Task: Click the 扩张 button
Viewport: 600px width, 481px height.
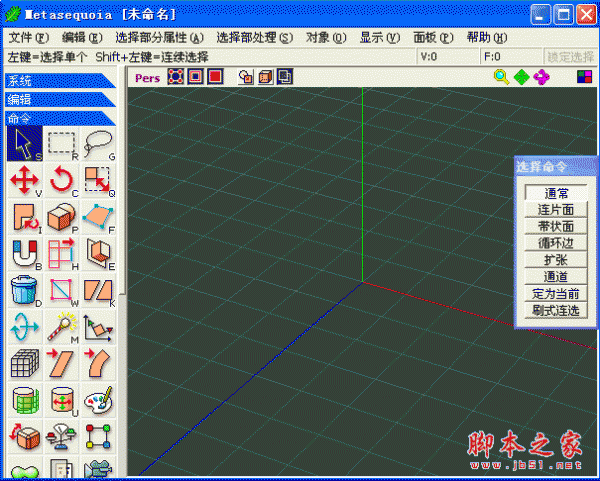Action: coord(556,260)
